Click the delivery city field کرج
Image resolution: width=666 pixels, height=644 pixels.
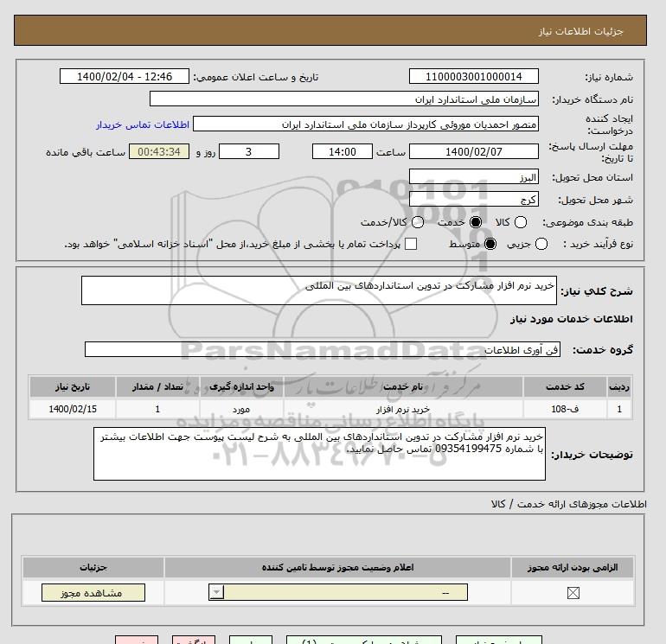coord(474,199)
